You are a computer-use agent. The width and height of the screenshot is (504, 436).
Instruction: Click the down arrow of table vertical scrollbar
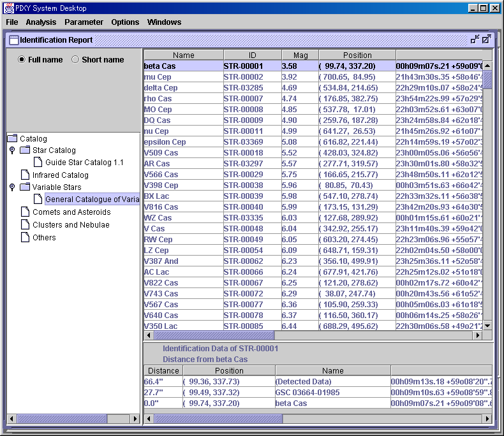487,326
